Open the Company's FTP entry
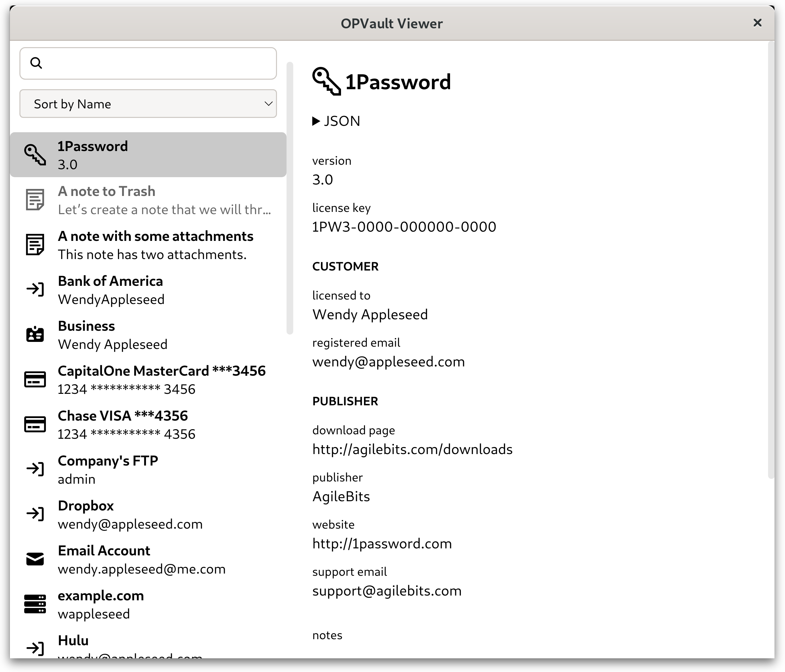Viewport: 785px width, 672px height. click(148, 469)
